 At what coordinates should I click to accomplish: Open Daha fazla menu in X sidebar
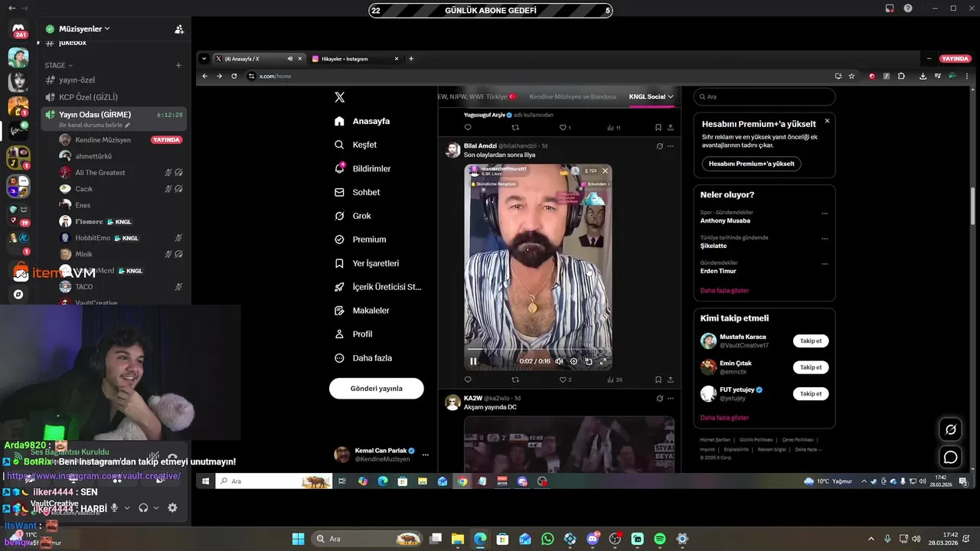tap(362, 358)
